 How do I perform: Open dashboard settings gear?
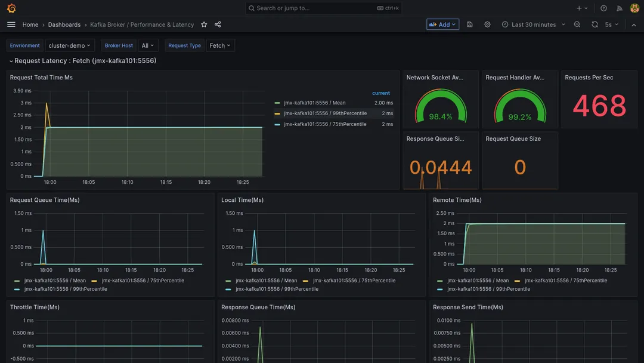pos(487,24)
